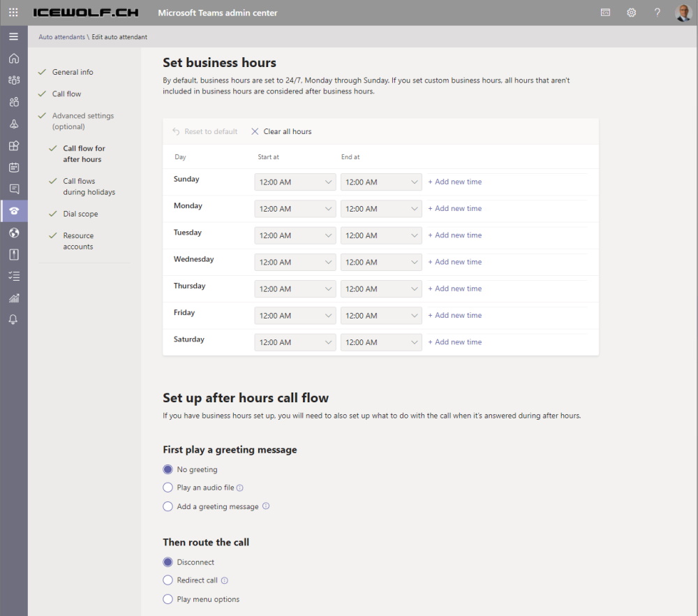Open the app launcher grid icon

(x=13, y=13)
